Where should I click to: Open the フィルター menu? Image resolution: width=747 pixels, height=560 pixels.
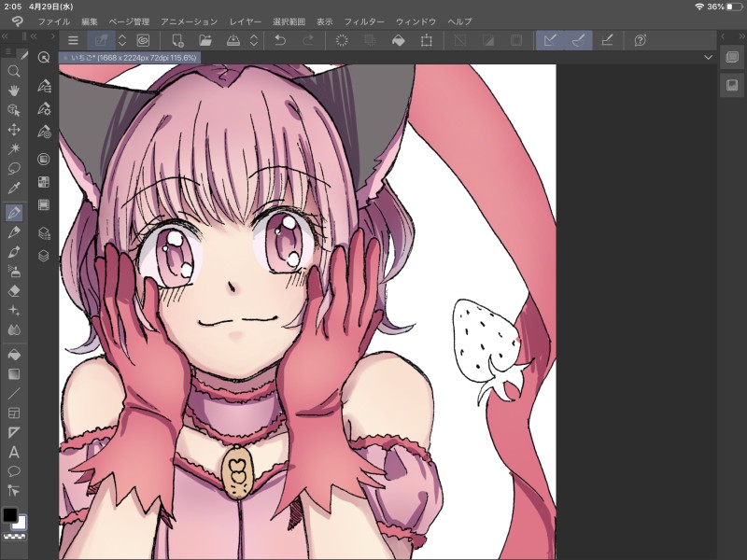364,21
